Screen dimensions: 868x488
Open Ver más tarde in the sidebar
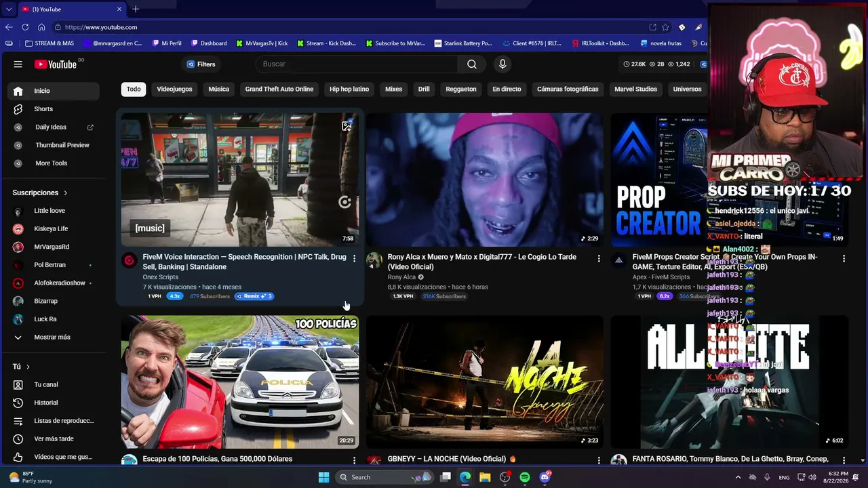point(54,439)
